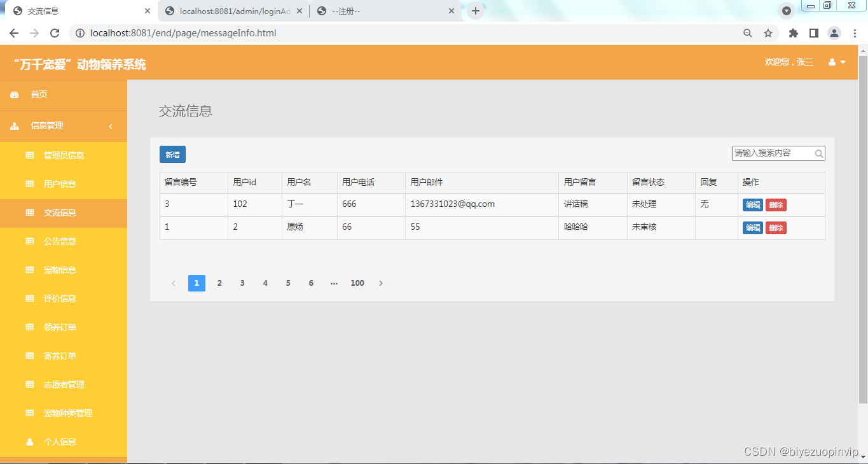Viewport: 868px width, 464px height.
Task: Select 交流信息 in the sidebar
Action: coord(64,213)
